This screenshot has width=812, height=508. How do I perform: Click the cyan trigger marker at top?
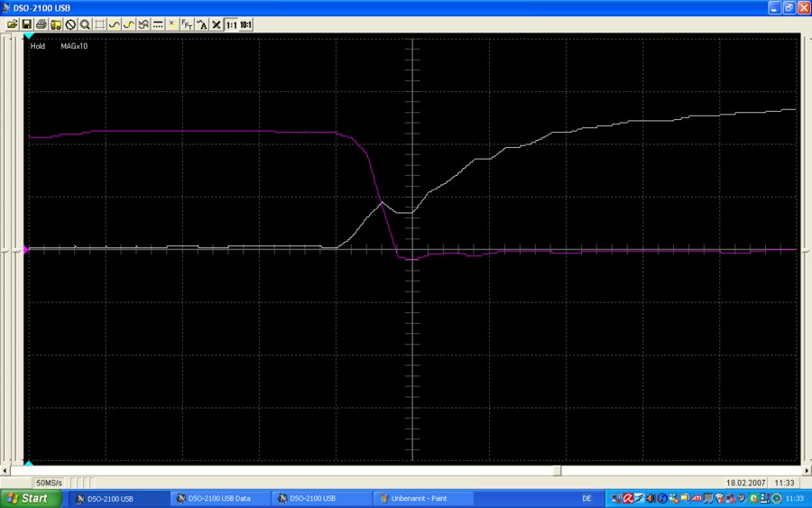[29, 36]
